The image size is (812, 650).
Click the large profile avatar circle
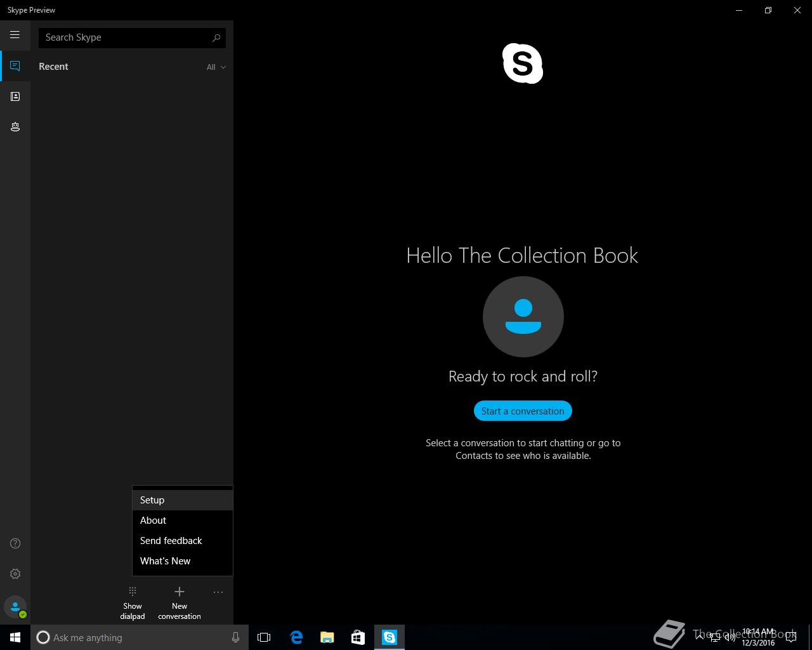523,317
